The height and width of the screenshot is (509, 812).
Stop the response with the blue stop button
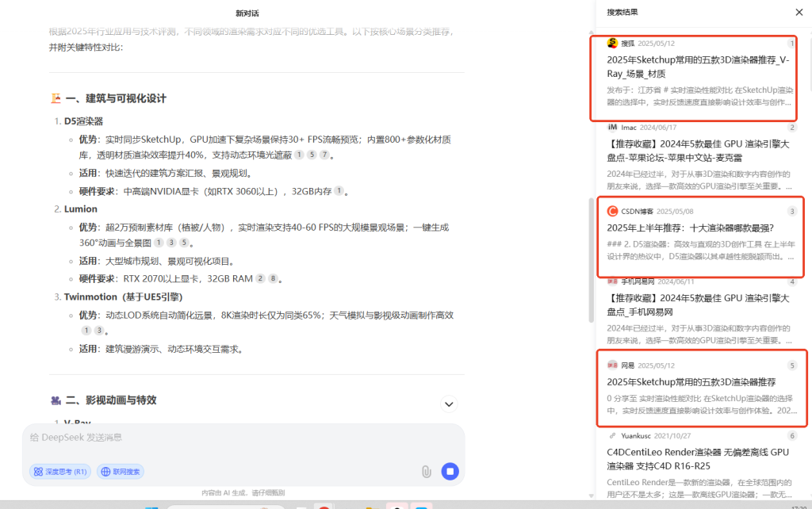pos(450,471)
